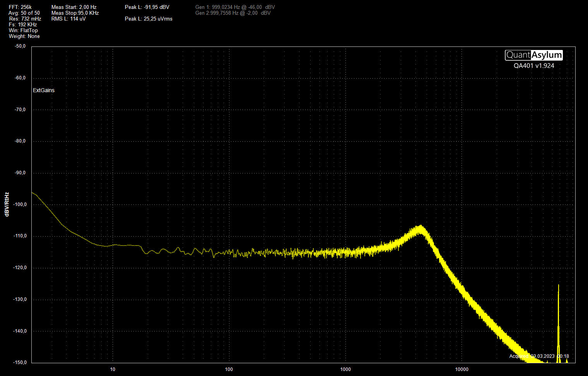Click the '-120,0' Y-axis tick label
Viewport: 588px width, 376px height.
coord(20,268)
